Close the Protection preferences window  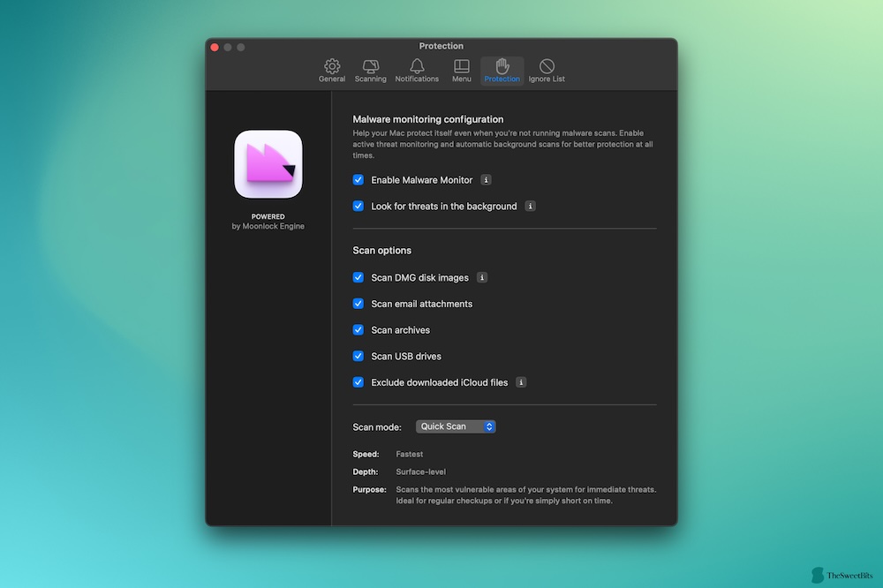point(215,48)
